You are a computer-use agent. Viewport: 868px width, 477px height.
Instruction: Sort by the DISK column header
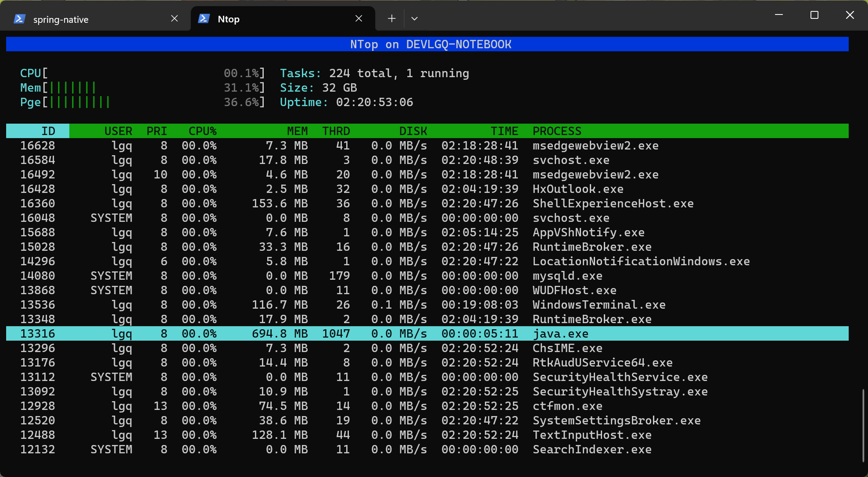[413, 131]
